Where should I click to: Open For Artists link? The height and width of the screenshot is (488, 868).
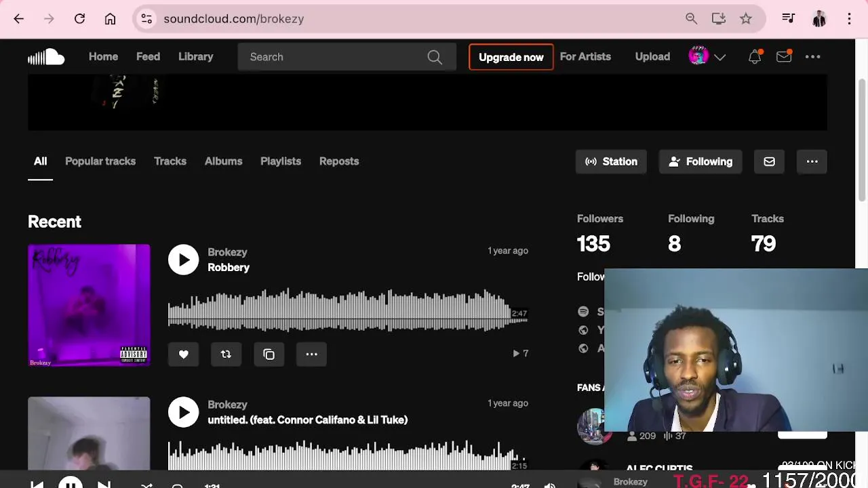click(585, 57)
